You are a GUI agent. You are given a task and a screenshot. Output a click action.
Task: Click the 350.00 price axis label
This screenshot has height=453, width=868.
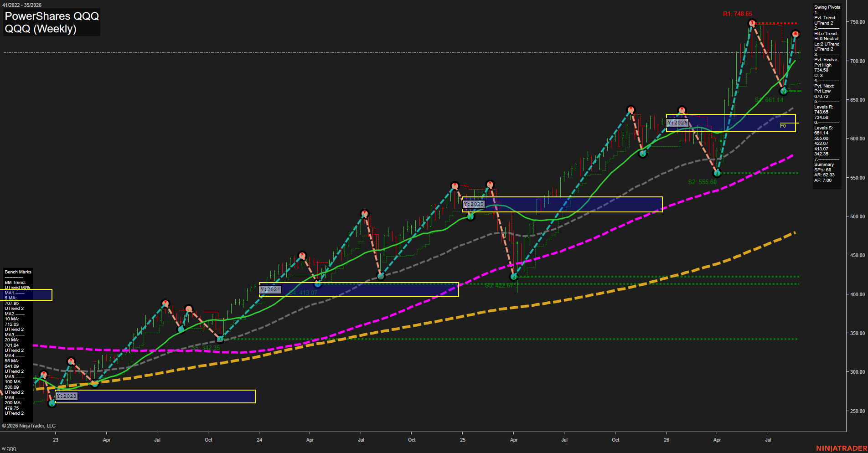(x=857, y=333)
